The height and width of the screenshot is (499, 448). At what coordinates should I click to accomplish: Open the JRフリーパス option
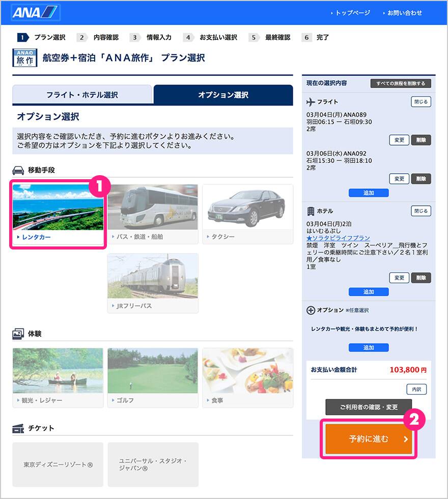pyautogui.click(x=152, y=283)
